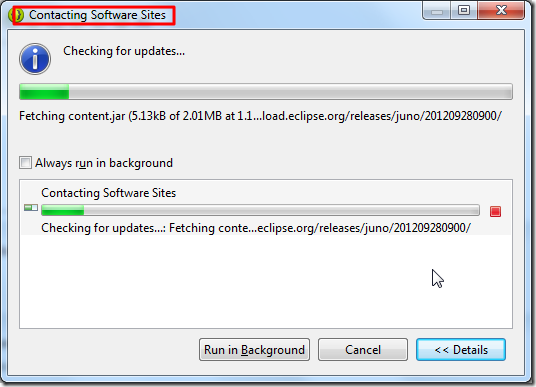Click the job progress bar in the details list
The width and height of the screenshot is (536, 387).
260,210
